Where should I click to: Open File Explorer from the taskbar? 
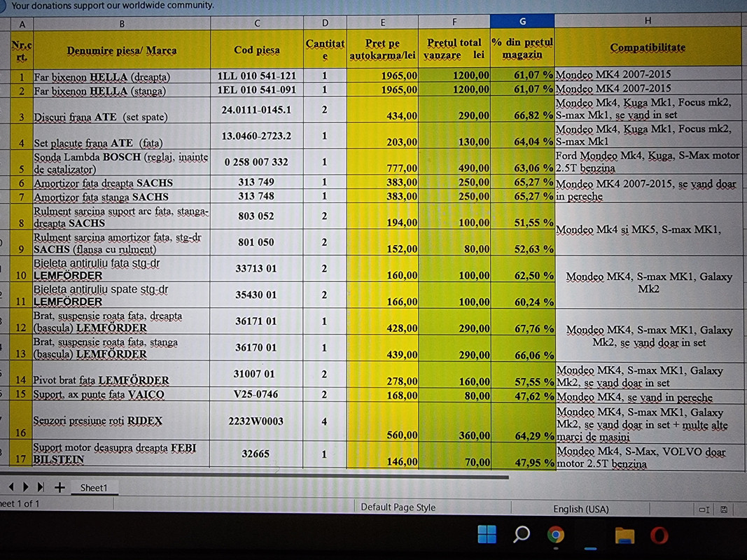624,535
